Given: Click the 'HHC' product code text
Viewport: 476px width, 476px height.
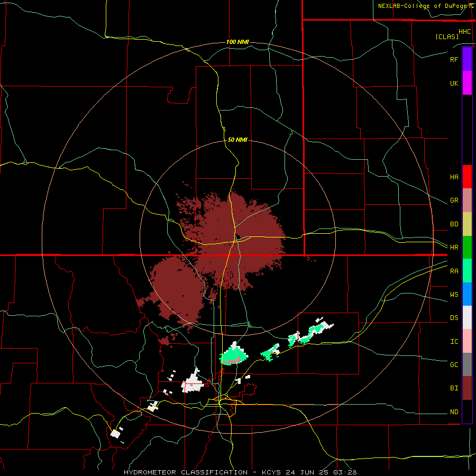Looking at the screenshot, I should point(464,32).
